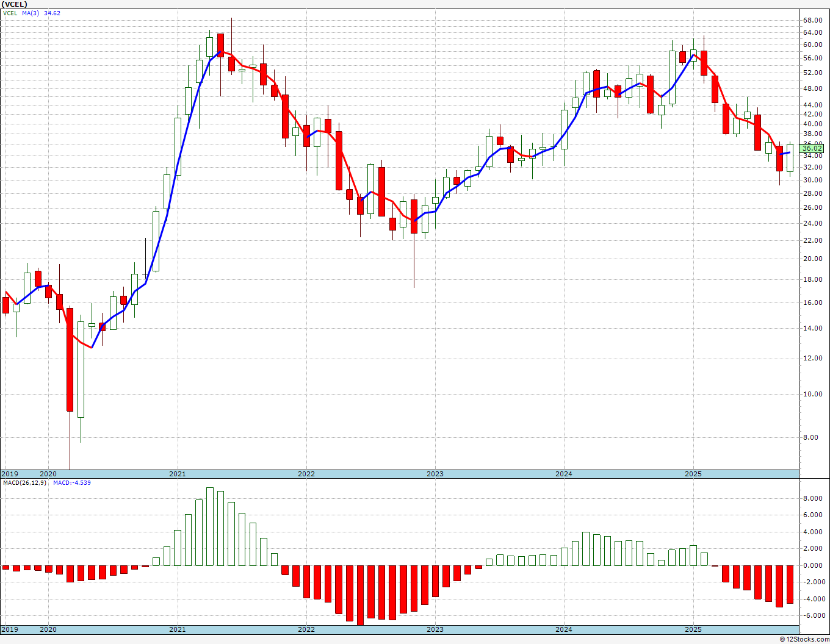Select 2023 on the MACD panel time axis
Viewport: 830px width, 644px height.
(435, 629)
